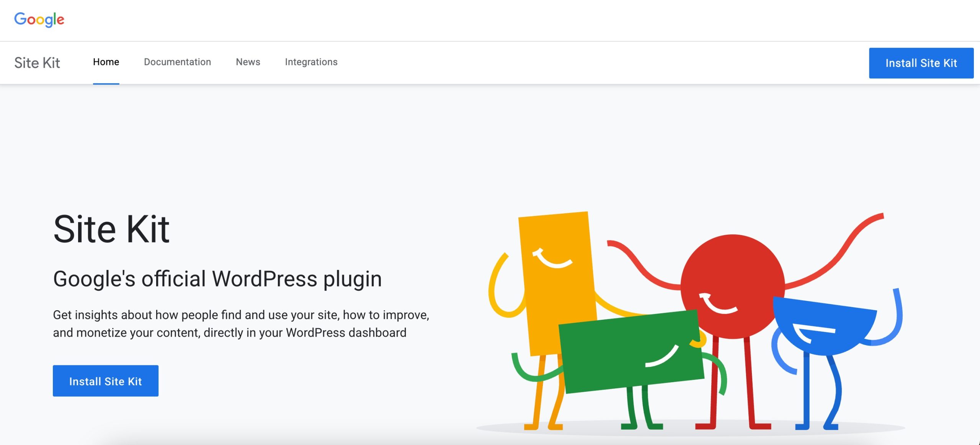
Task: Click the Google logo in the header
Action: (x=39, y=20)
